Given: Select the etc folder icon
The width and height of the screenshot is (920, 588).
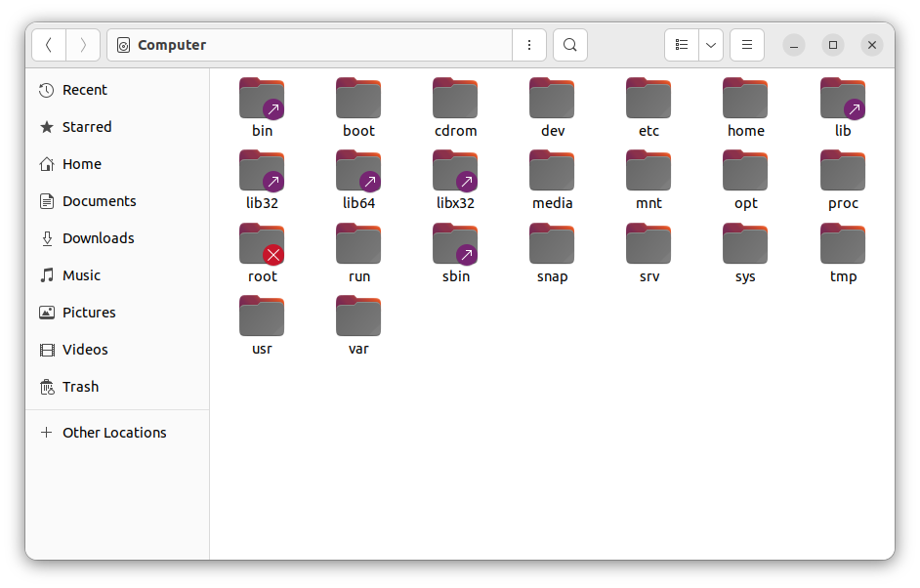Looking at the screenshot, I should tap(648, 98).
